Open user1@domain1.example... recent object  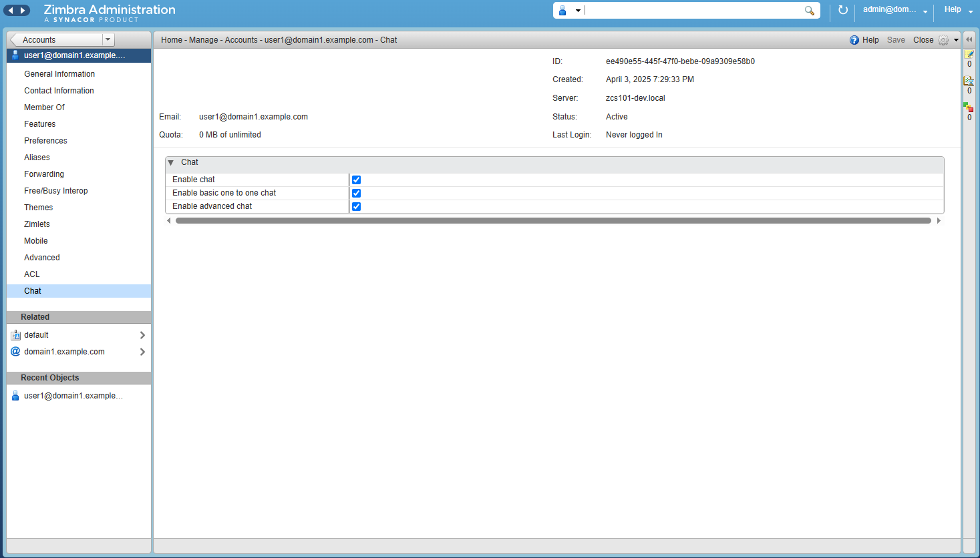pyautogui.click(x=73, y=396)
